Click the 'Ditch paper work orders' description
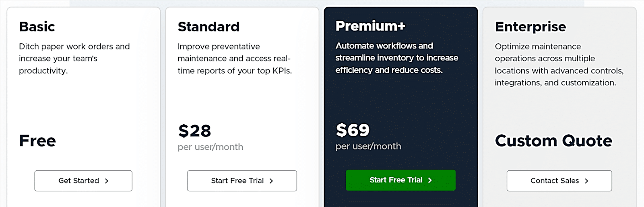Viewport: 644px width, 207px height. 74,58
